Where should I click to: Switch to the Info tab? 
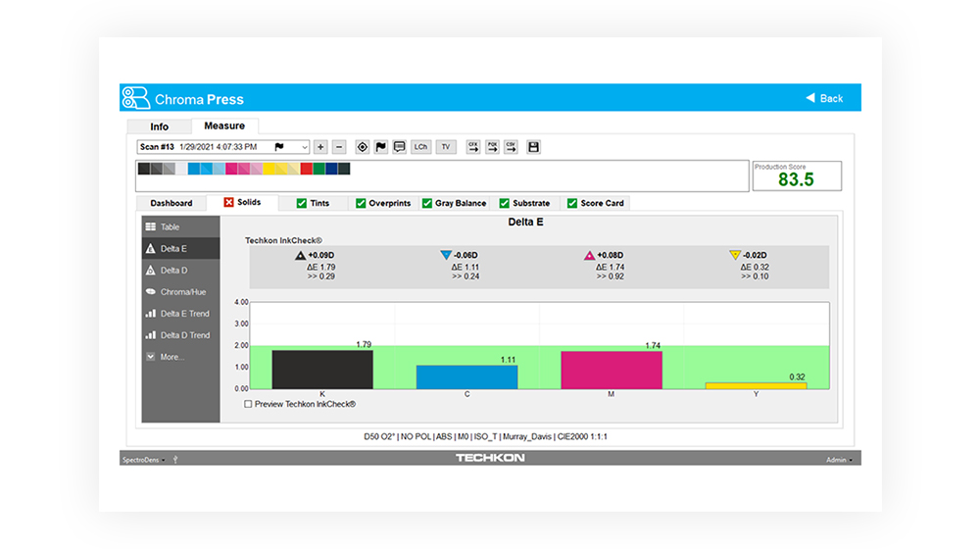[159, 126]
